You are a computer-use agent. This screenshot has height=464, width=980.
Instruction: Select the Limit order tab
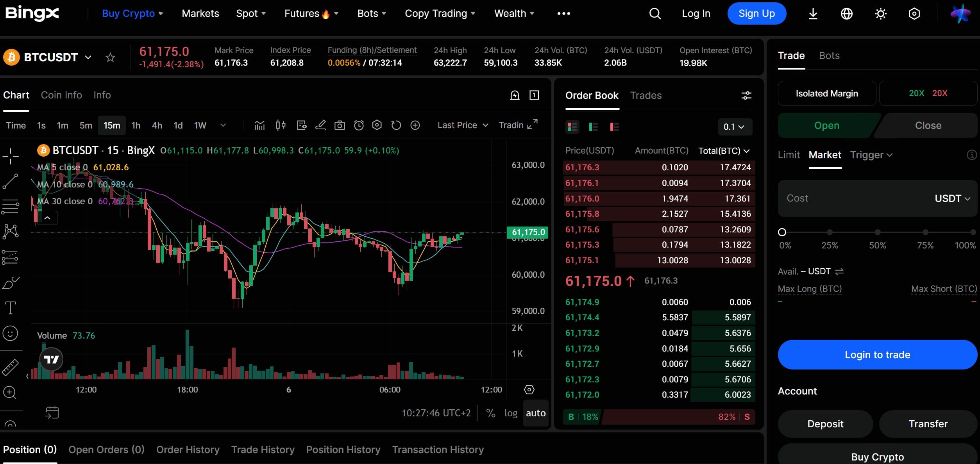[789, 155]
